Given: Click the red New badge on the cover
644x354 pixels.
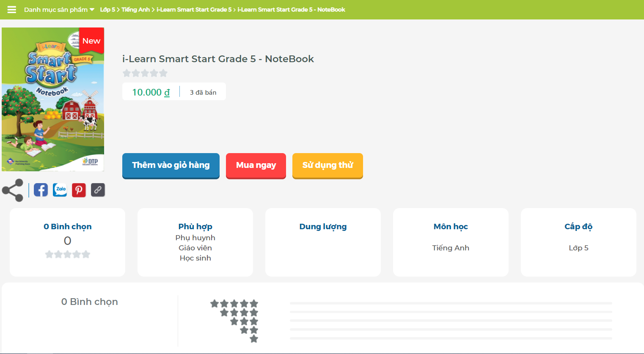Looking at the screenshot, I should [91, 41].
